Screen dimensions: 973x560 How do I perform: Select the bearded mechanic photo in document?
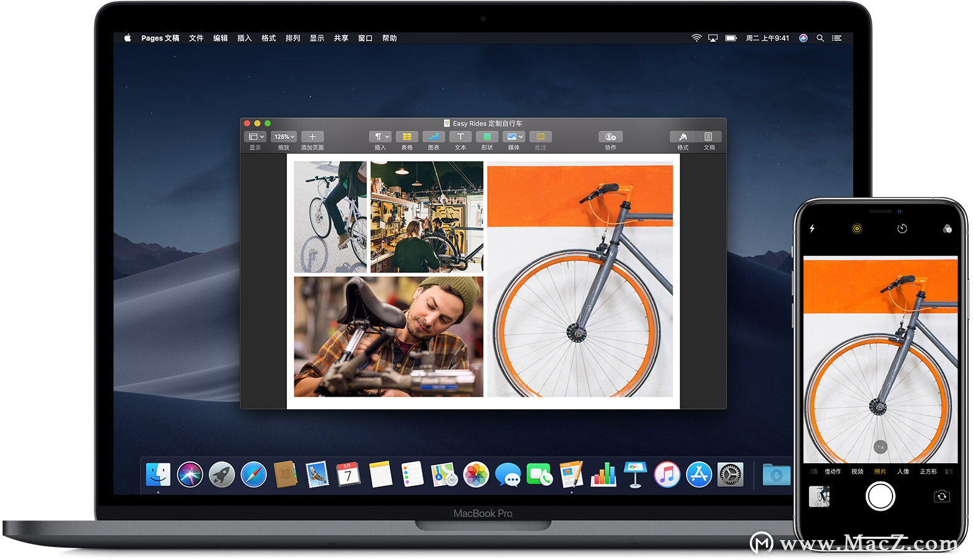pos(389,337)
